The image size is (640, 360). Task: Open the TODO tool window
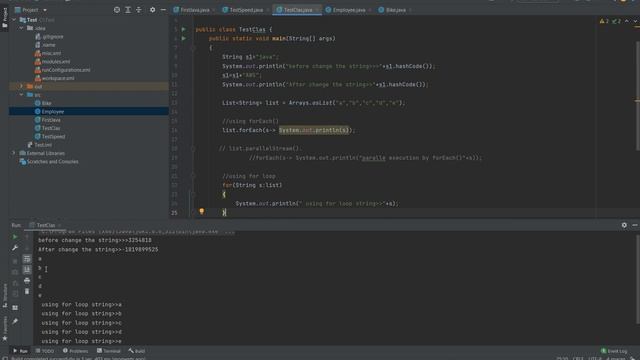(x=45, y=351)
